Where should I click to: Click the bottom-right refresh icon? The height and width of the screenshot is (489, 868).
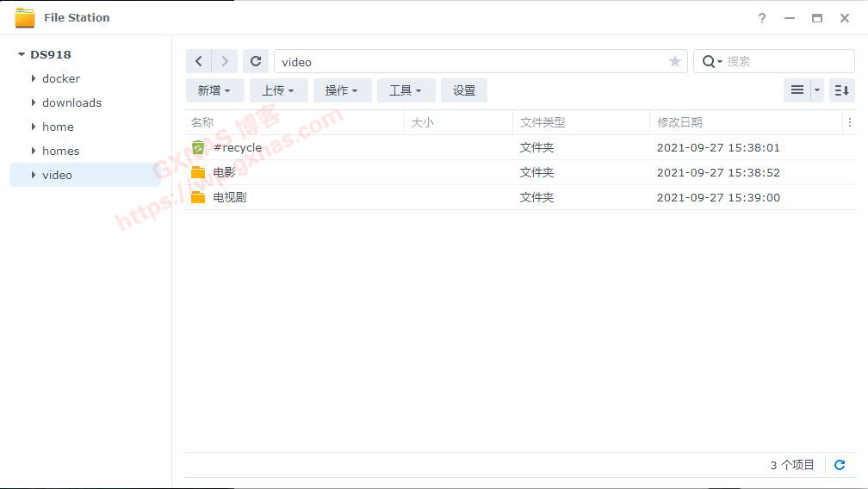840,465
